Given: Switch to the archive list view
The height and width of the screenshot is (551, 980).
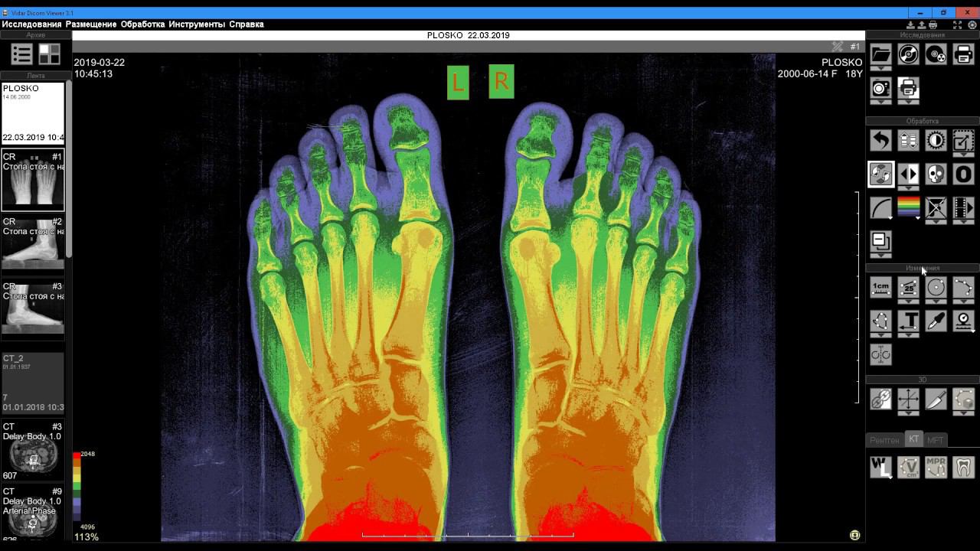Looking at the screenshot, I should click(21, 54).
